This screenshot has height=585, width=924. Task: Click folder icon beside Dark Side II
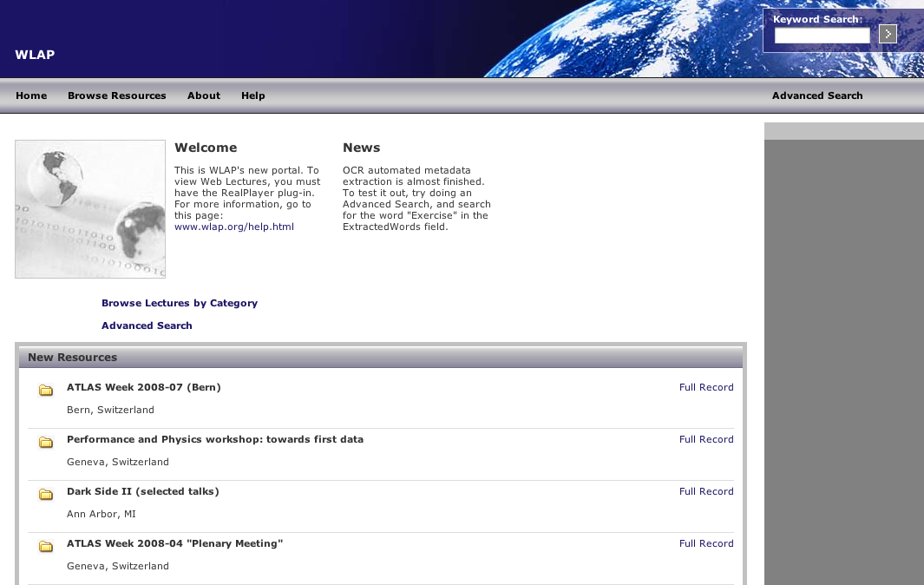pyautogui.click(x=46, y=495)
